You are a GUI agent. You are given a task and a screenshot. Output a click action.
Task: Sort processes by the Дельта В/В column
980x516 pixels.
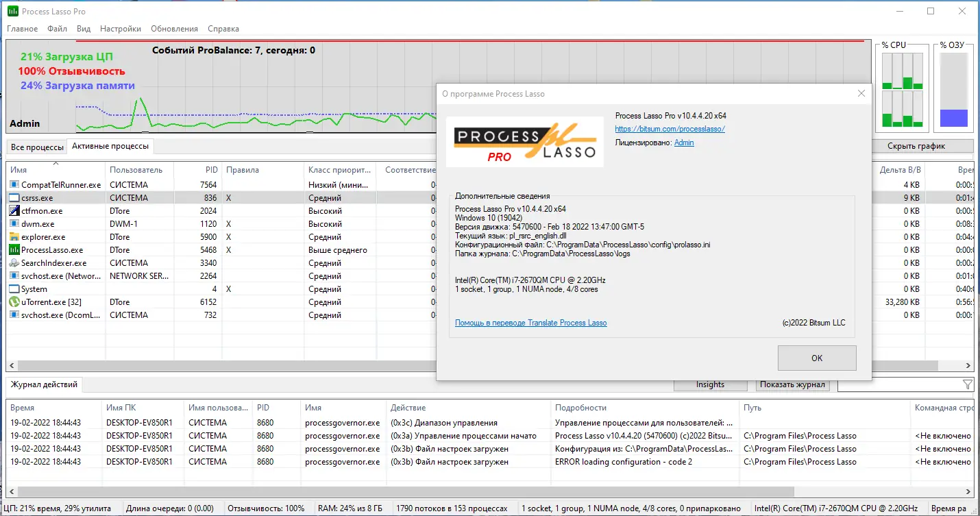pyautogui.click(x=899, y=170)
